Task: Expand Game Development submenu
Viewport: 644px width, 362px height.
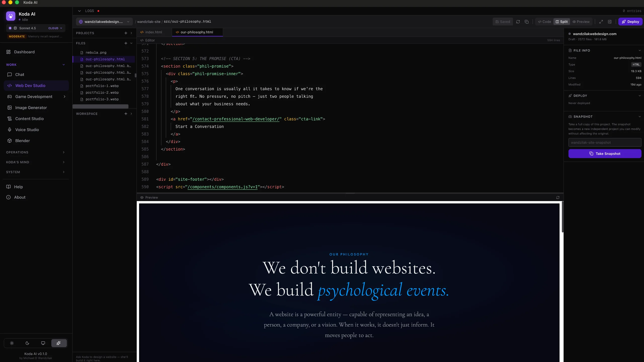Action: tap(64, 97)
